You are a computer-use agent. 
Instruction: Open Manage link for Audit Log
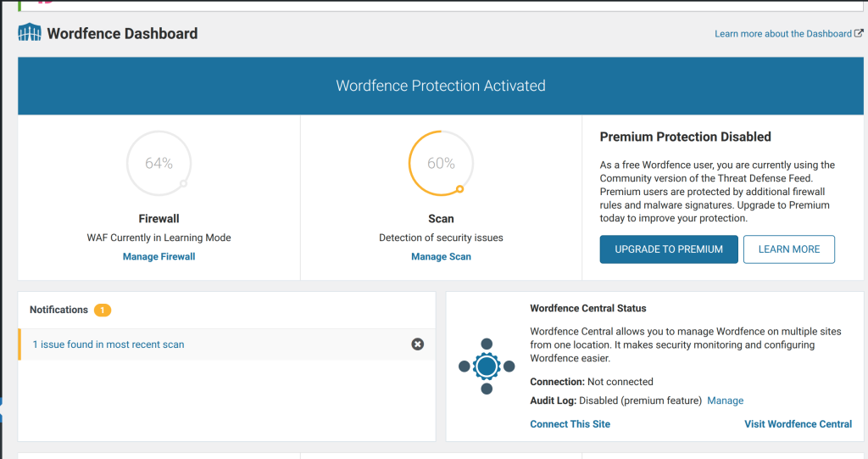(x=726, y=400)
